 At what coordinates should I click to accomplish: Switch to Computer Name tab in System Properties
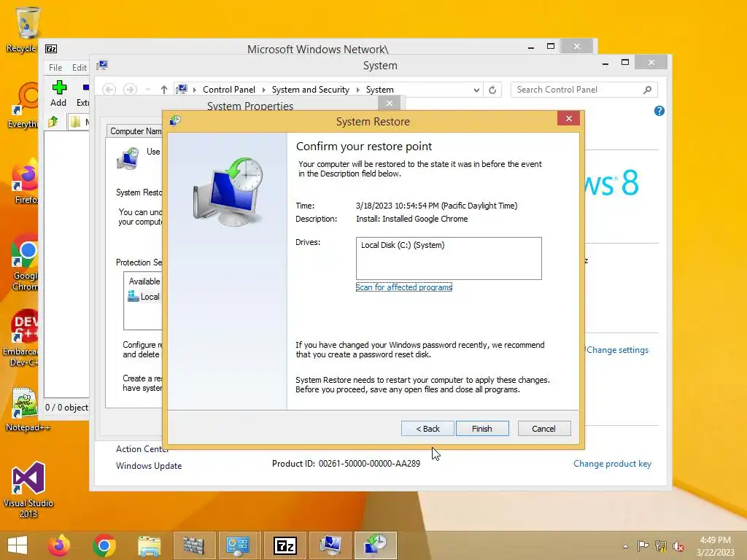tap(135, 131)
